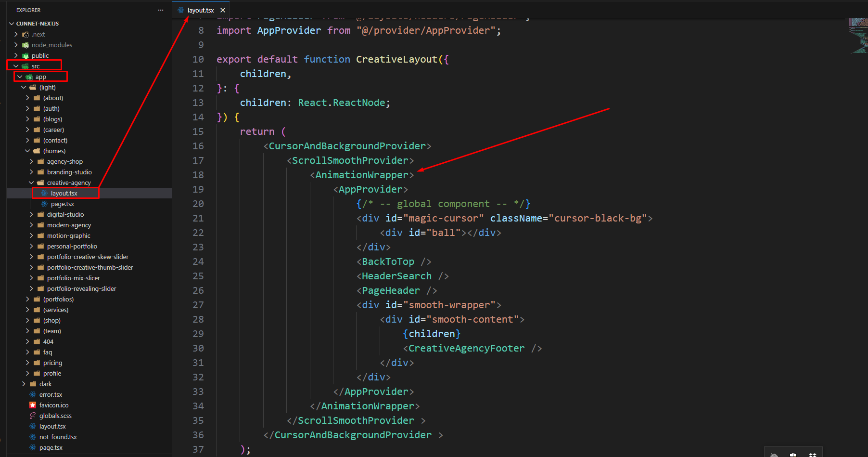868x457 pixels.
Task: Collapse the creative-agency folder
Action: pyautogui.click(x=31, y=183)
